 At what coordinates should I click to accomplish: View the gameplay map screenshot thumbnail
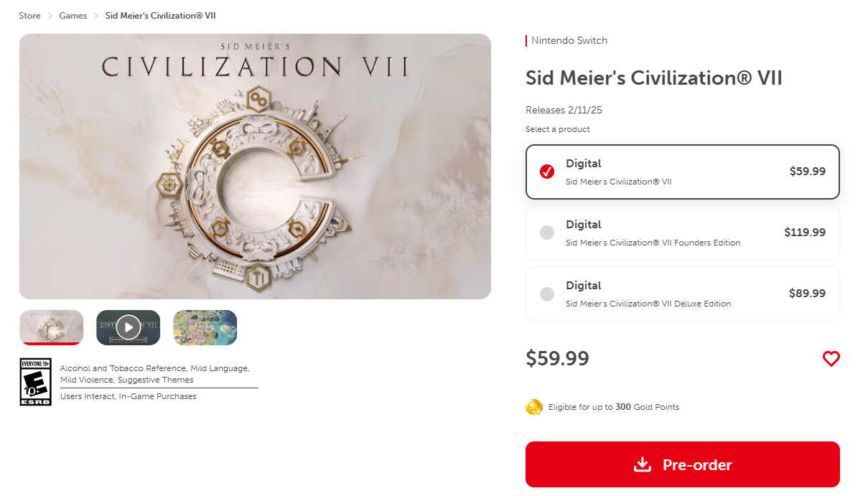tap(205, 327)
